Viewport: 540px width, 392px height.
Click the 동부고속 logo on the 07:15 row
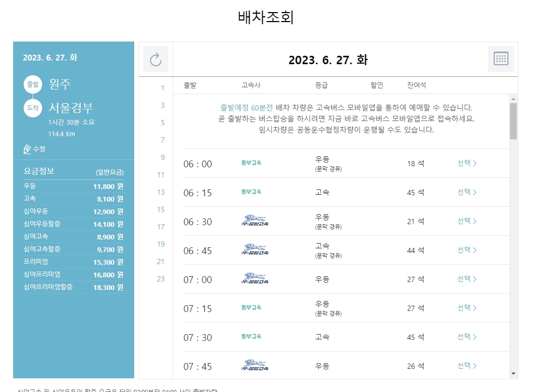coord(251,308)
